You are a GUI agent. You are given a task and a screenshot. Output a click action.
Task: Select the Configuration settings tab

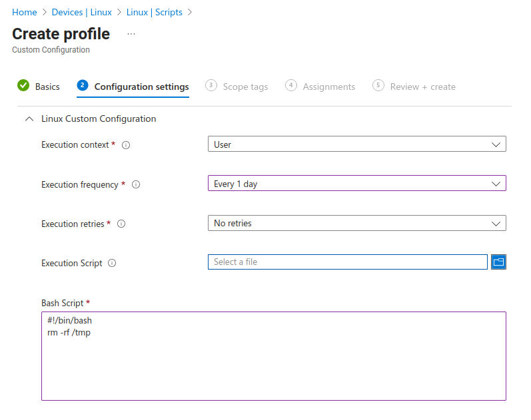141,87
